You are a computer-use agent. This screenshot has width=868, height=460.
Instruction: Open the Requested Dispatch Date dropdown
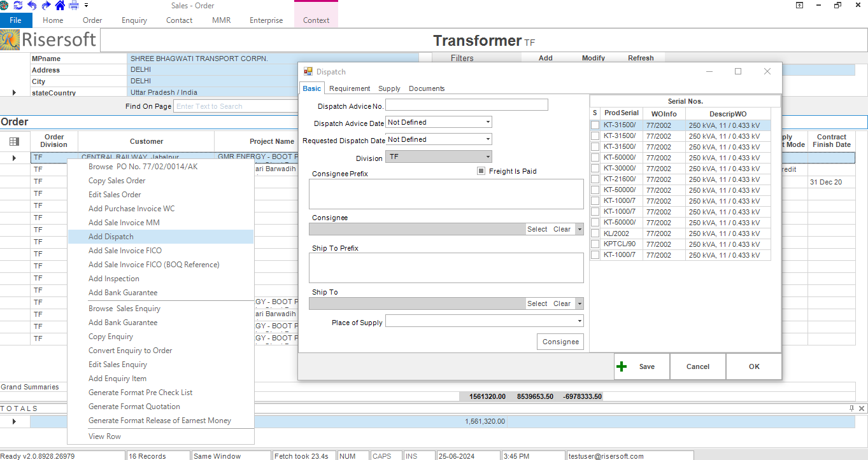point(488,139)
